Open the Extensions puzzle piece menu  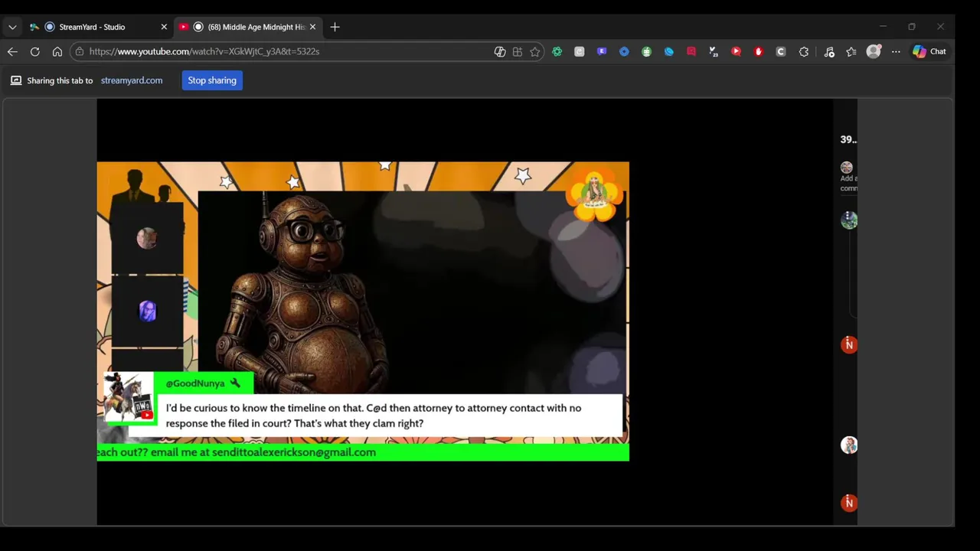click(x=804, y=51)
